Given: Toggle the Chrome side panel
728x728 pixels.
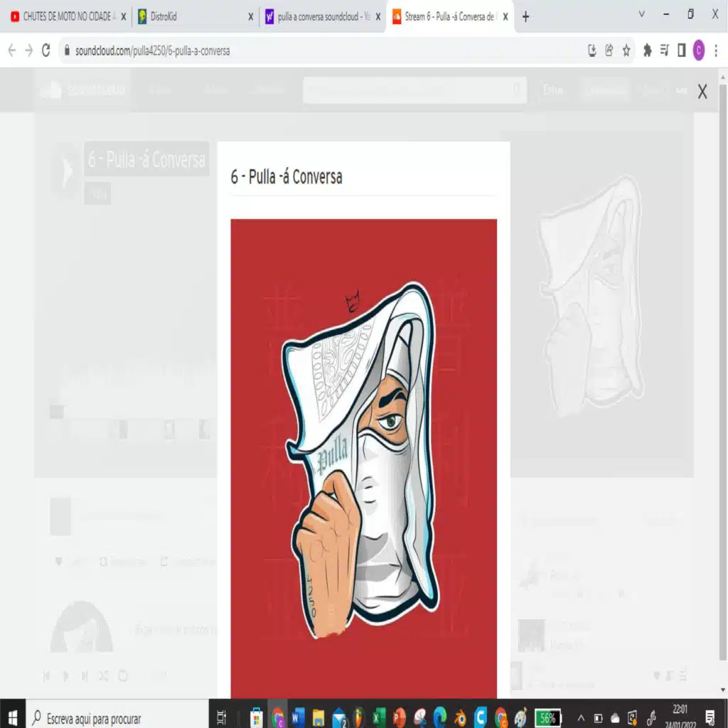Looking at the screenshot, I should tap(681, 50).
